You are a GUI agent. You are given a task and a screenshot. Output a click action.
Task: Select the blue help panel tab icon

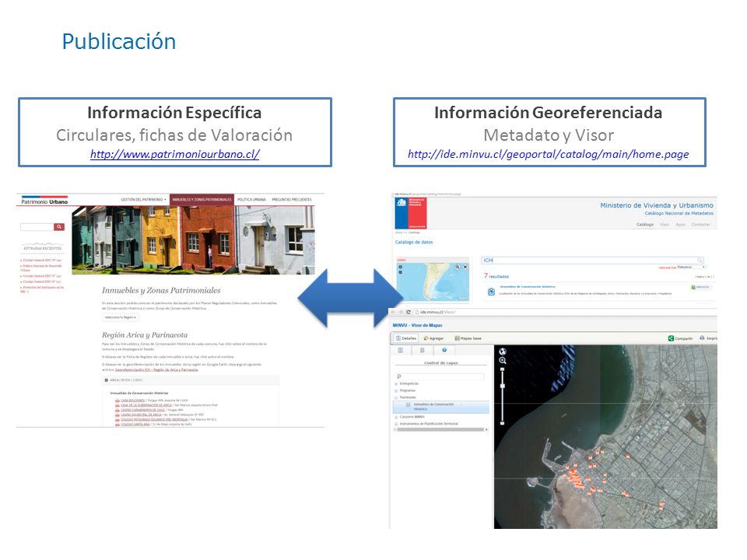pos(444,350)
